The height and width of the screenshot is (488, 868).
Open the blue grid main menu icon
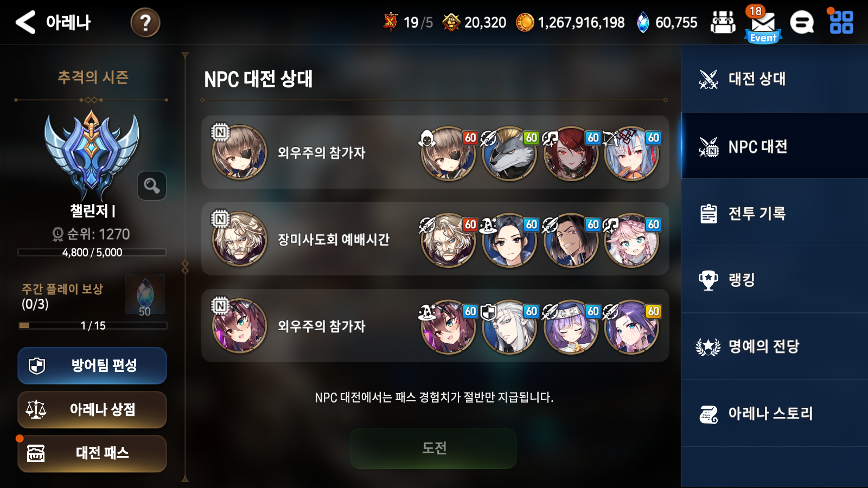841,23
